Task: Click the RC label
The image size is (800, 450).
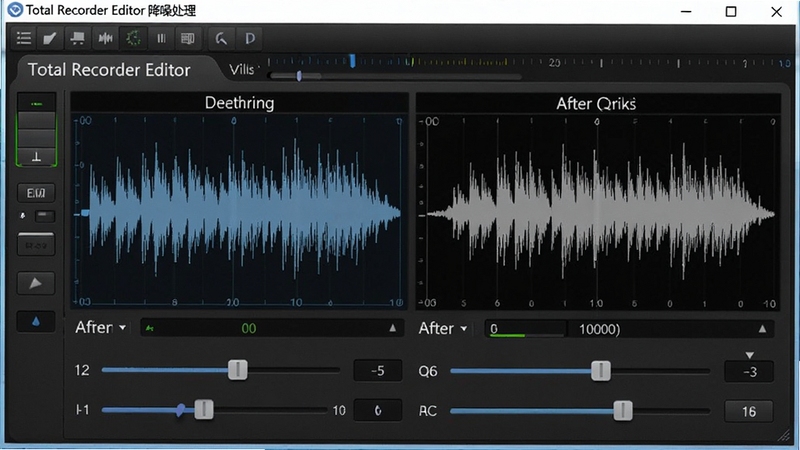Action: tap(428, 411)
